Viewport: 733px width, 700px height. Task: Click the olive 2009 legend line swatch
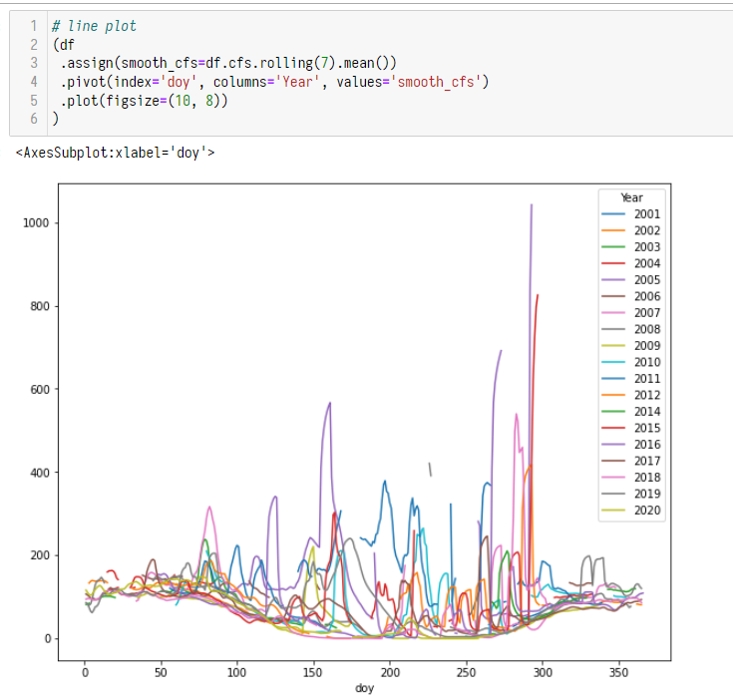[x=613, y=346]
